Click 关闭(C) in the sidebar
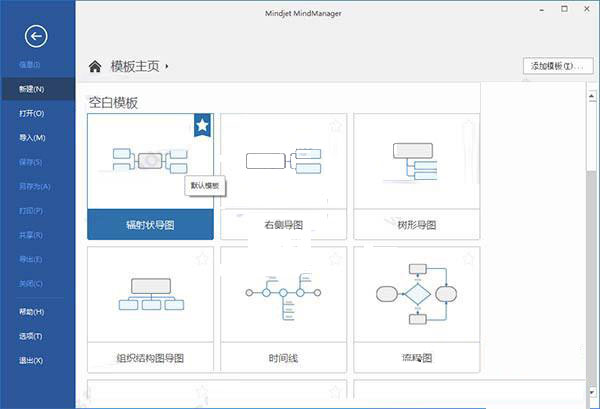600x409 pixels. pos(31,284)
